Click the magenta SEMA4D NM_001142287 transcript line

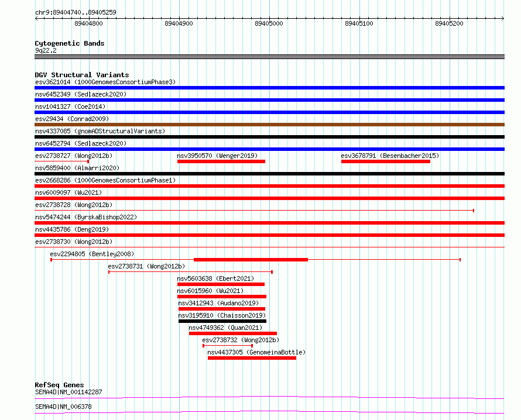(x=269, y=397)
